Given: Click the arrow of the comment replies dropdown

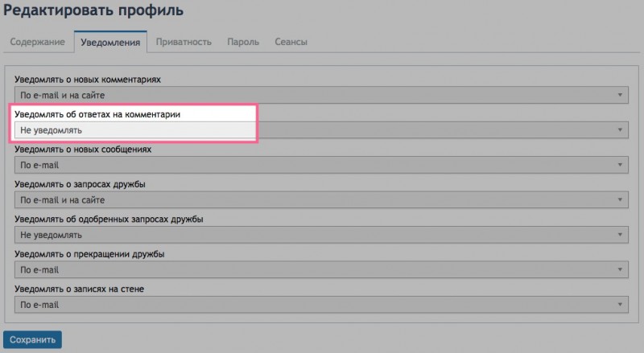Looking at the screenshot, I should 620,130.
